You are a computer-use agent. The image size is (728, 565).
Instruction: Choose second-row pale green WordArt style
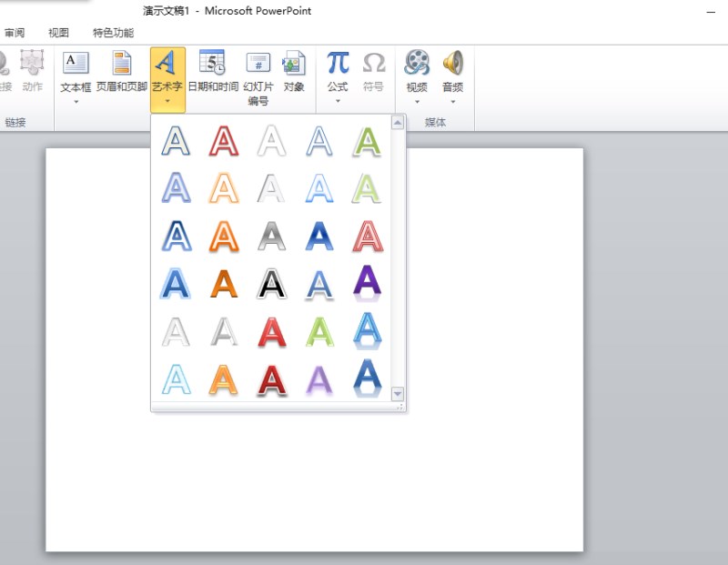(368, 188)
